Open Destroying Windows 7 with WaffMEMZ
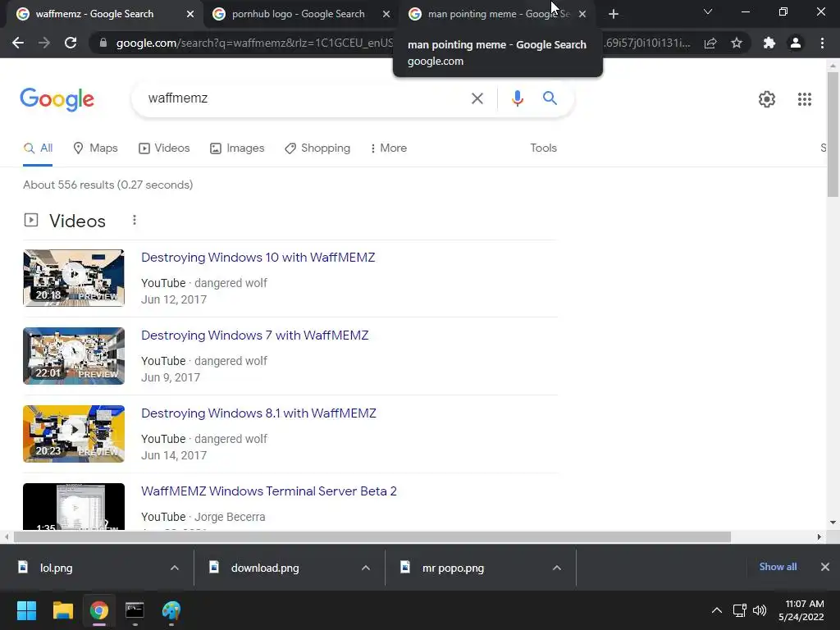The width and height of the screenshot is (840, 630). pyautogui.click(x=255, y=336)
